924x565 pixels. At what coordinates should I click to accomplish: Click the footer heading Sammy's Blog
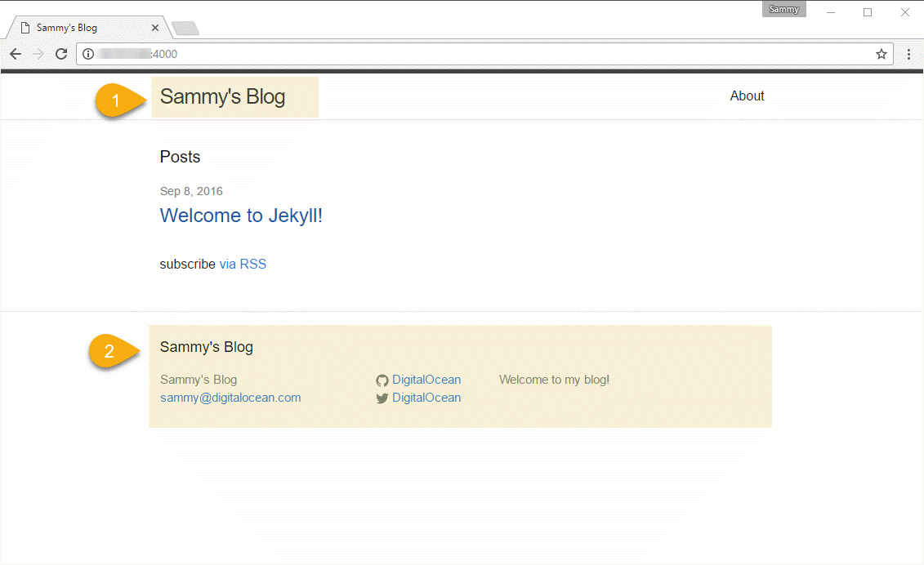click(x=207, y=347)
